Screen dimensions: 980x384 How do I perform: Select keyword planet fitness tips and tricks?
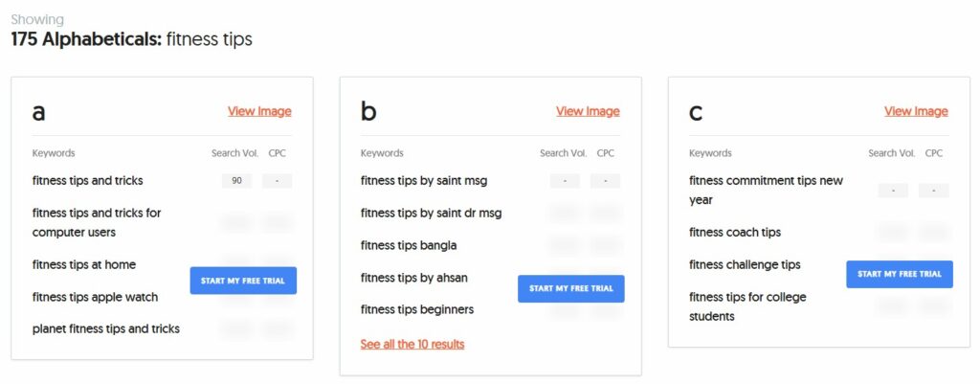[106, 328]
